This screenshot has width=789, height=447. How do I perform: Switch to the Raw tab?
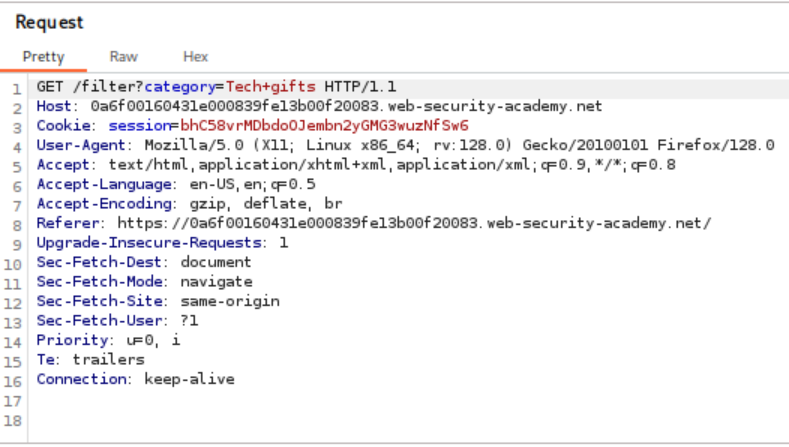pos(123,57)
